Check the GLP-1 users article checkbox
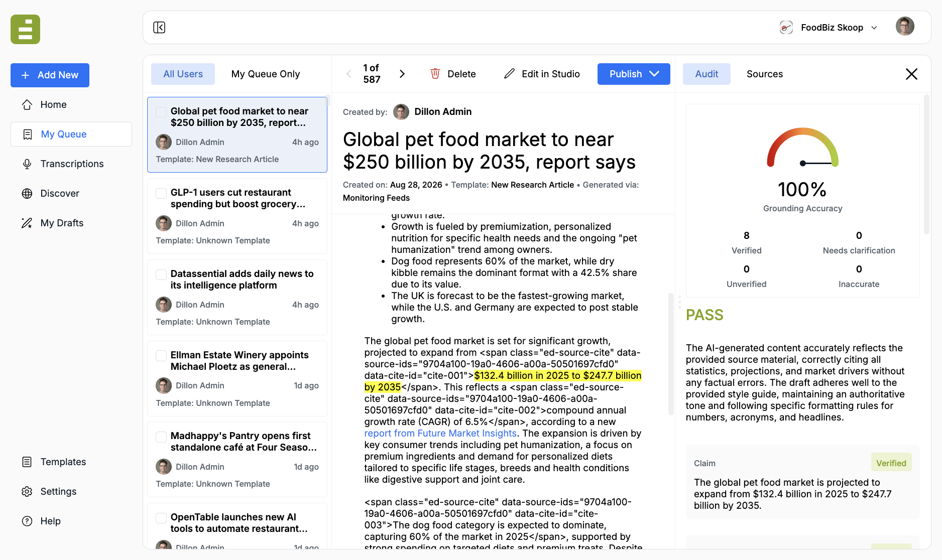This screenshot has height=560, width=942. point(161,193)
